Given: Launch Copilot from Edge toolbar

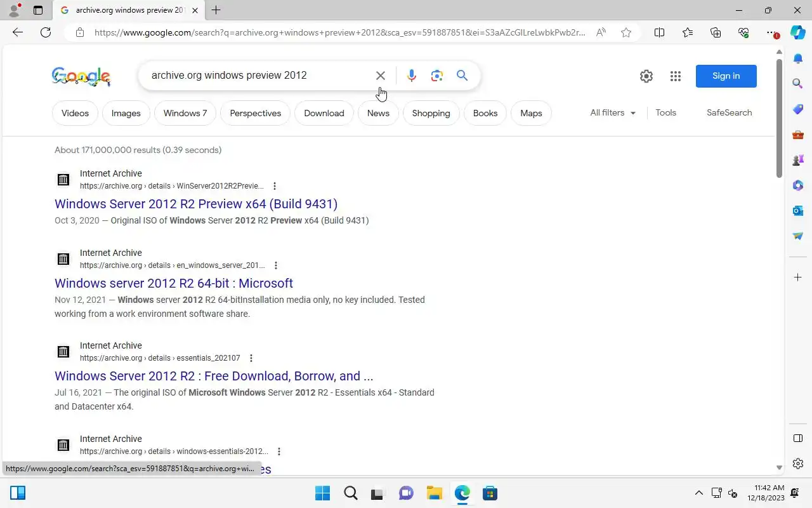Looking at the screenshot, I should tap(798, 32).
